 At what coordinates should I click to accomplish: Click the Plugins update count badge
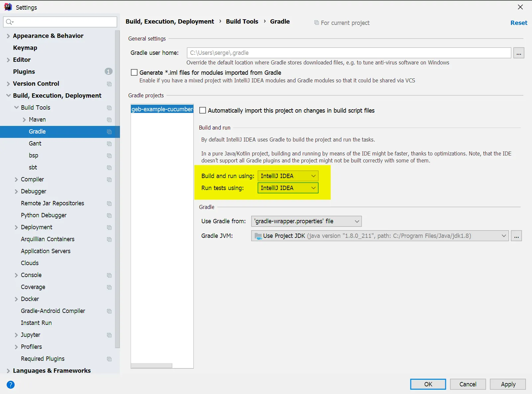coord(108,71)
